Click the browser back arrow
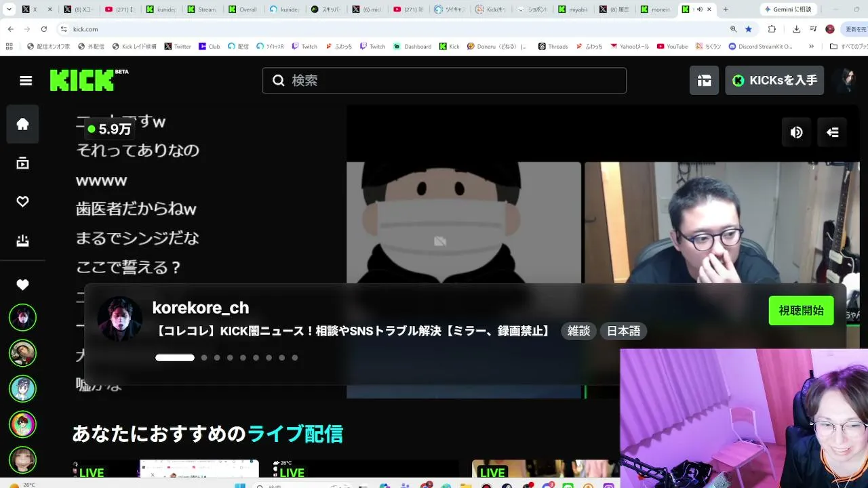Viewport: 868px width, 488px height. (11, 29)
